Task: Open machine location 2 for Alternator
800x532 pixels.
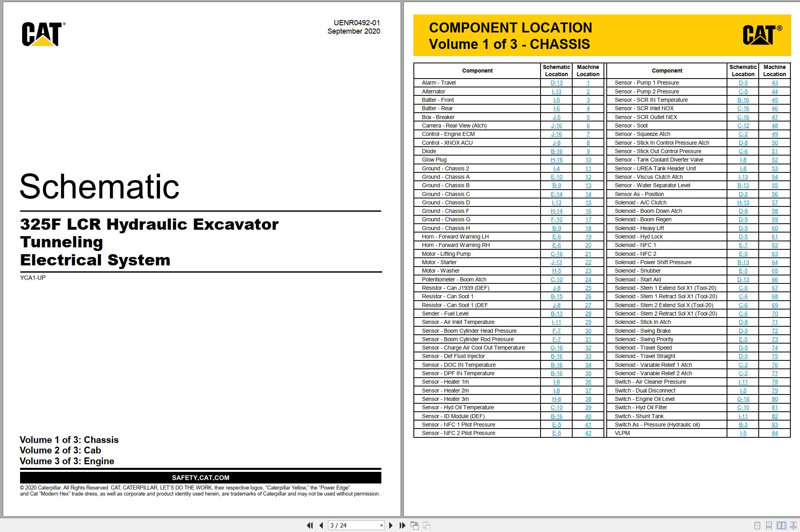Action: coord(588,91)
